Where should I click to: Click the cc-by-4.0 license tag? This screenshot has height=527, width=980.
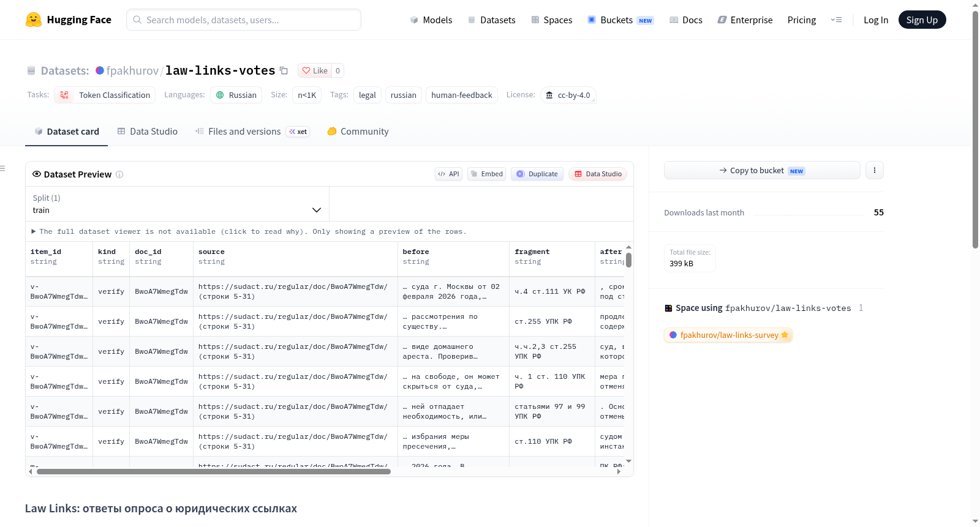pyautogui.click(x=568, y=95)
